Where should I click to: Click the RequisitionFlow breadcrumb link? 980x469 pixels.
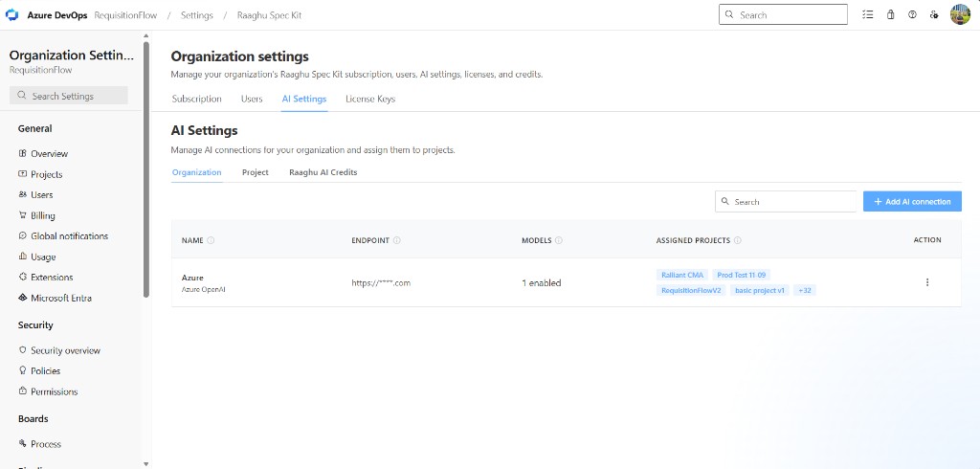click(x=125, y=15)
